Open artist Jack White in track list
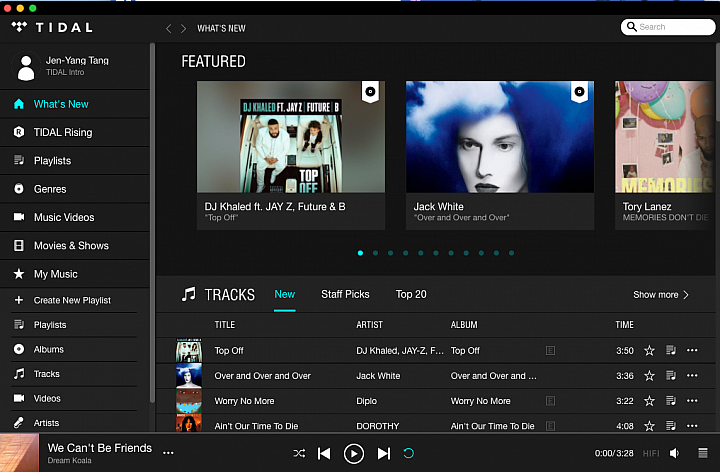 [x=378, y=376]
